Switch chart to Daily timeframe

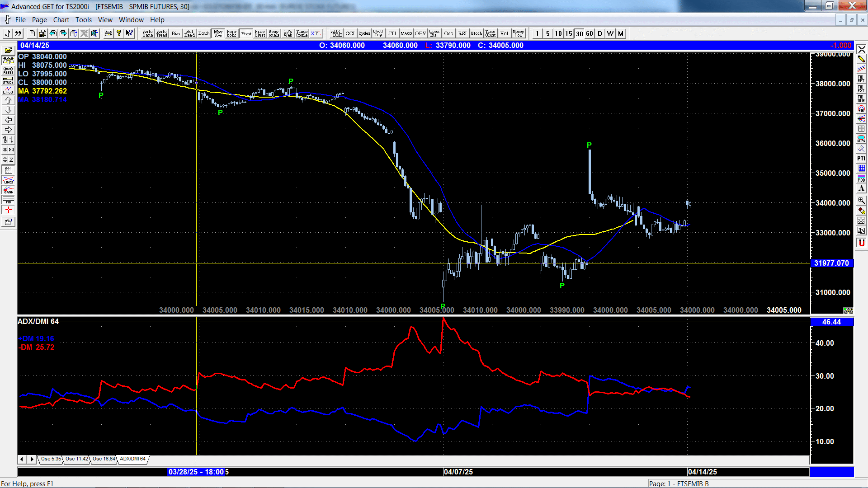point(599,33)
